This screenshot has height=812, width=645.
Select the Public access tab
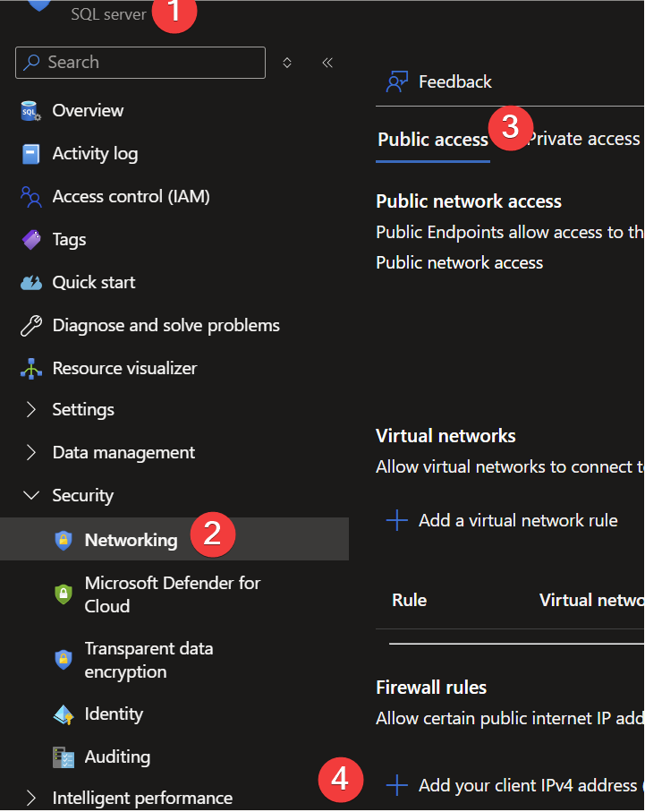(x=432, y=140)
